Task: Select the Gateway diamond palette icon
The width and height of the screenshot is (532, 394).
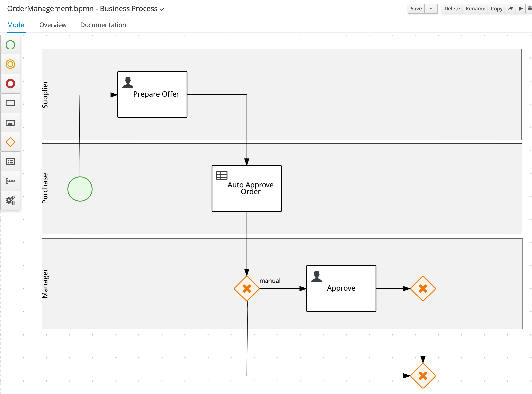Action: [x=10, y=142]
